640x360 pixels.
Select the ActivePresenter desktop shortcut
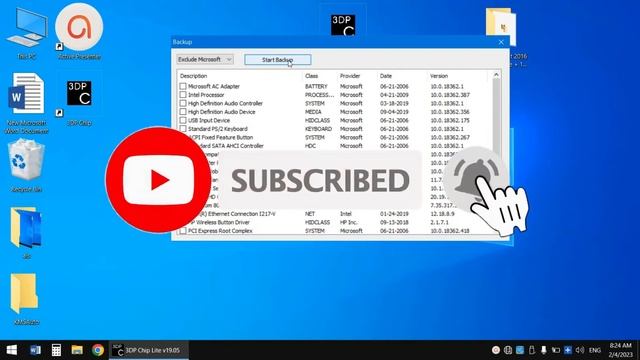pos(79,33)
